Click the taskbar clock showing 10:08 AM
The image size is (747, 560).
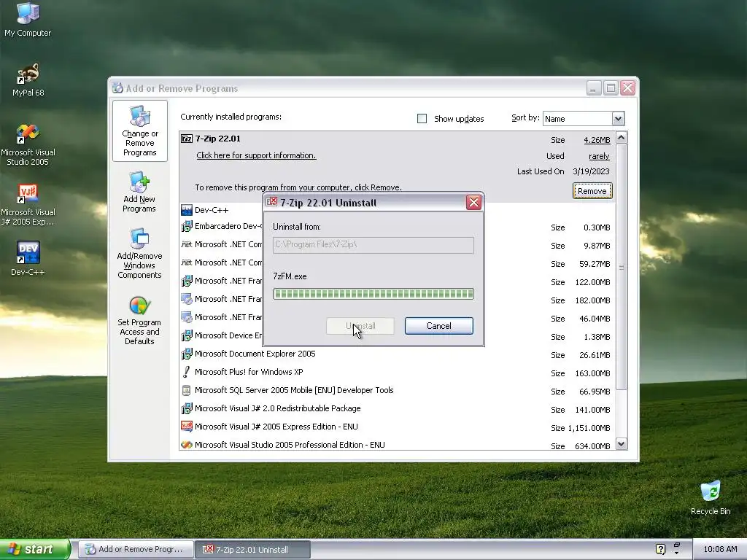tap(720, 549)
